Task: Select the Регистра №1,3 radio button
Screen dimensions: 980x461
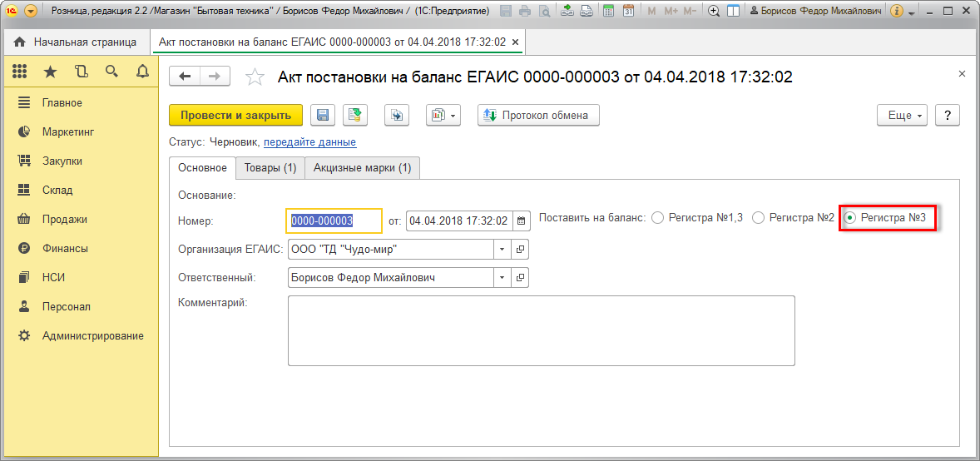Action: (657, 218)
